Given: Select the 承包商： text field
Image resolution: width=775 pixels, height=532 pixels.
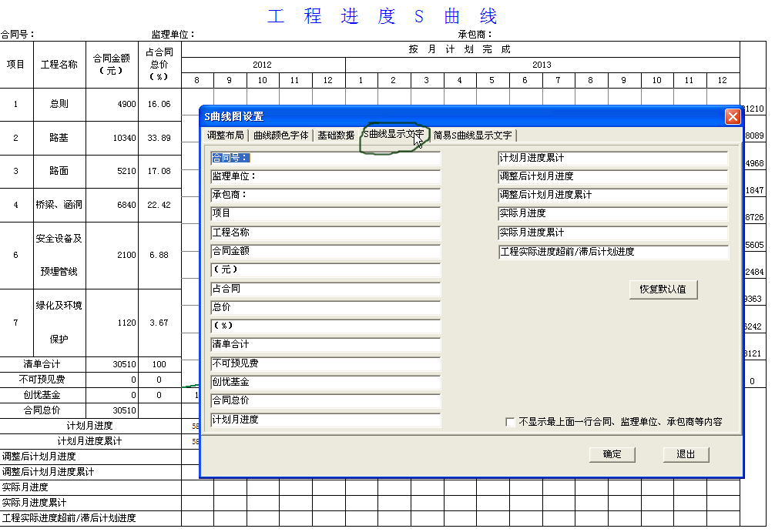Looking at the screenshot, I should (325, 195).
